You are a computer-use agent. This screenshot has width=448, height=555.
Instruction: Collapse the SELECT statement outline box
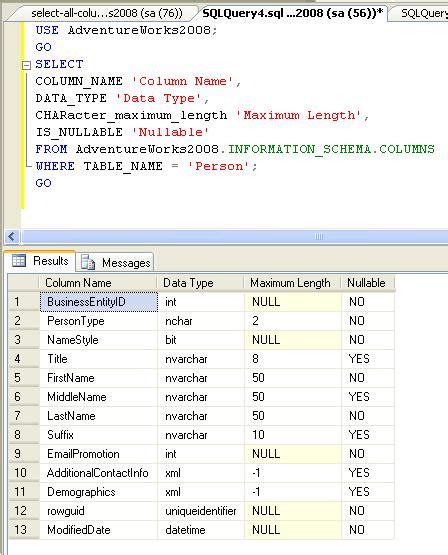pos(26,65)
